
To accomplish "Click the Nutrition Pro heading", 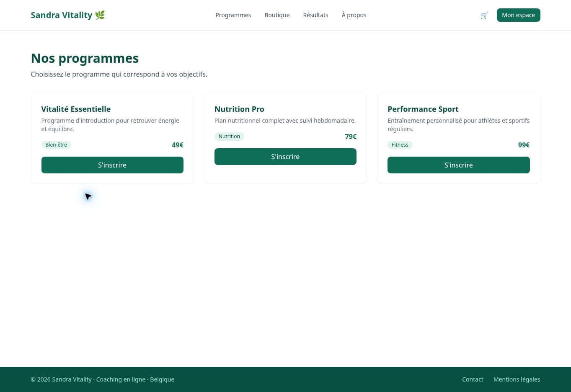I will click(x=239, y=109).
